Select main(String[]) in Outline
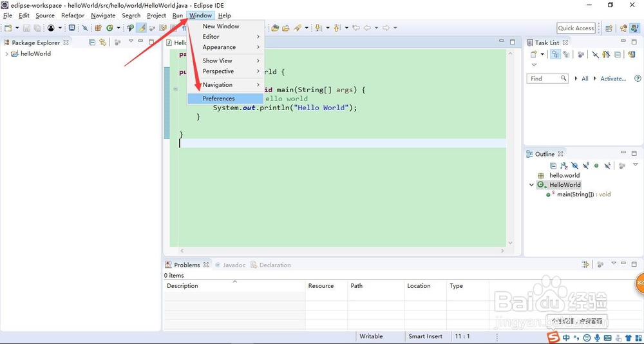 (x=579, y=194)
